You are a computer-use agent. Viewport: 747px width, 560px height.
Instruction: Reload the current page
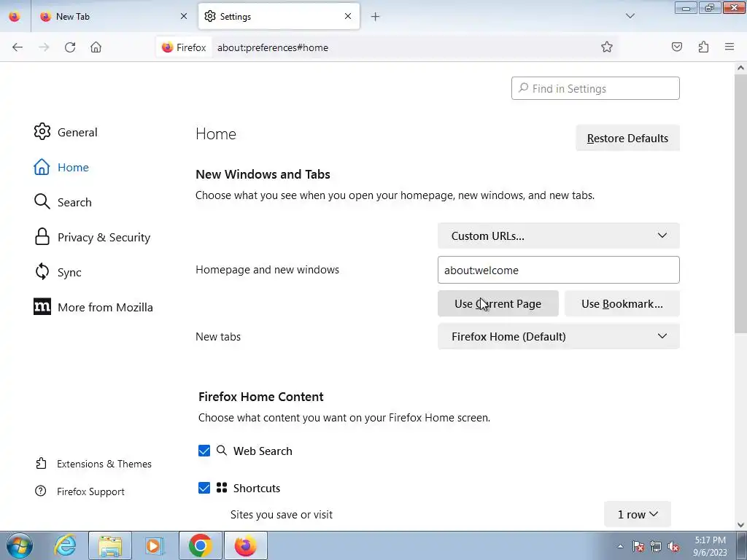pos(70,47)
